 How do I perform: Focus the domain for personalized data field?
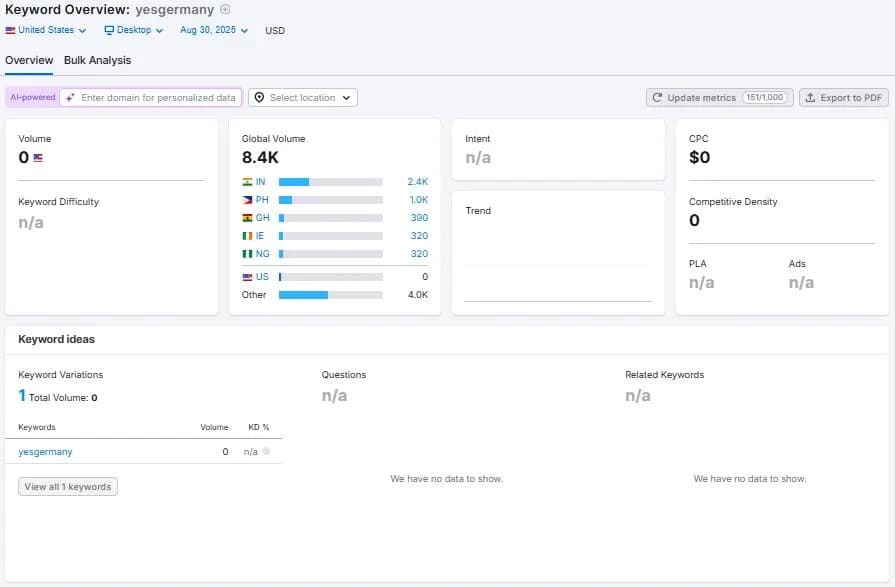coord(151,98)
